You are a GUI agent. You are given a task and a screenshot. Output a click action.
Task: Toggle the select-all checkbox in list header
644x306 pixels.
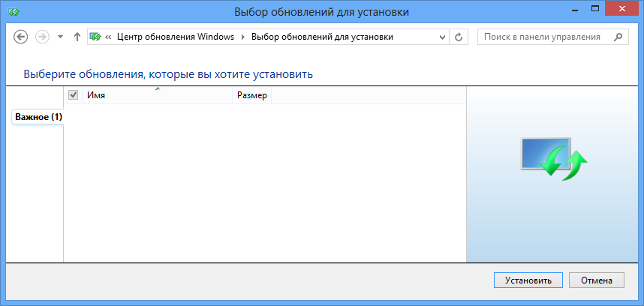pos(73,95)
